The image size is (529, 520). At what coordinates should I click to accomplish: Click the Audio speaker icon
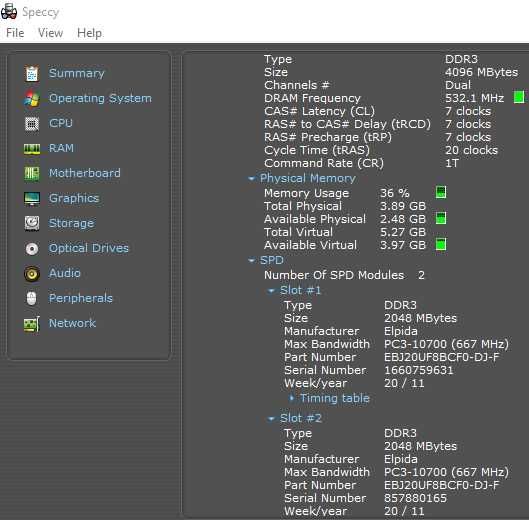pyautogui.click(x=32, y=274)
